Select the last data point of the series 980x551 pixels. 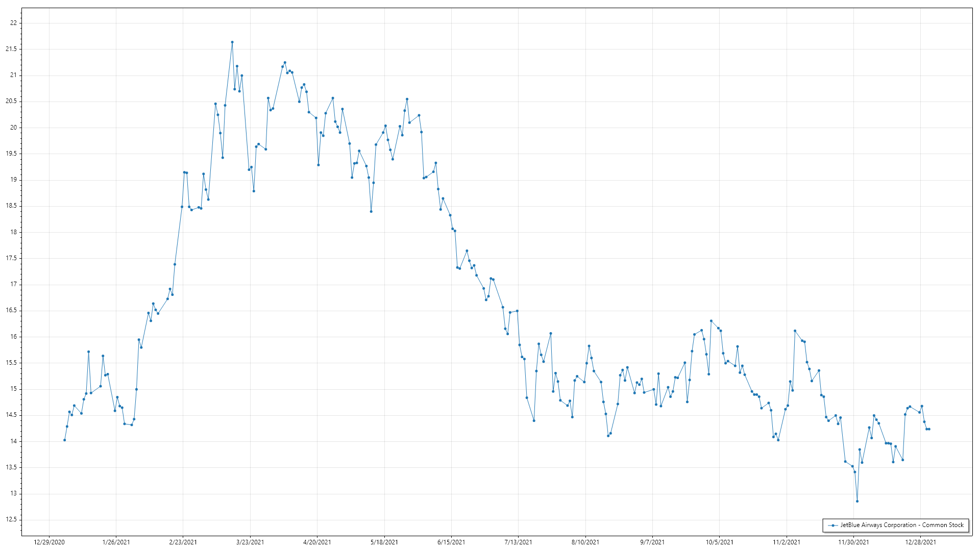929,429
